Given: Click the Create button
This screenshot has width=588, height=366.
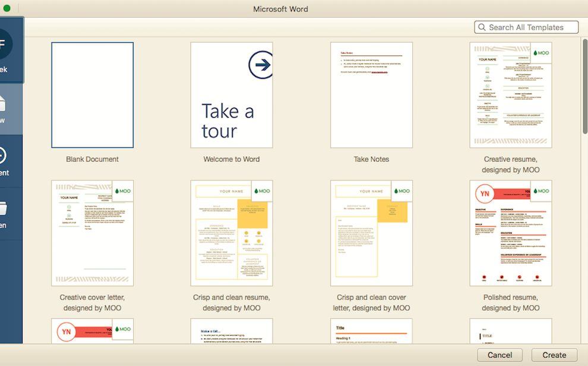Looking at the screenshot, I should click(x=554, y=355).
